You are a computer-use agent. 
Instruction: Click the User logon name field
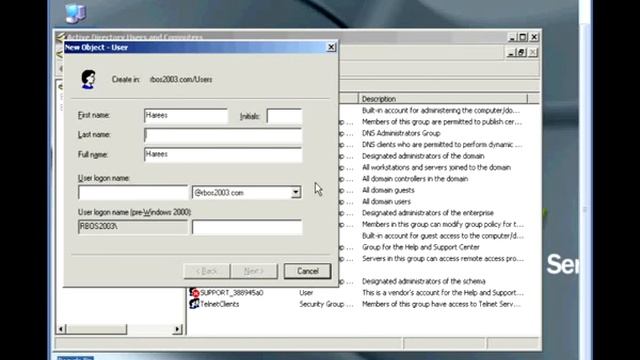pyautogui.click(x=133, y=192)
